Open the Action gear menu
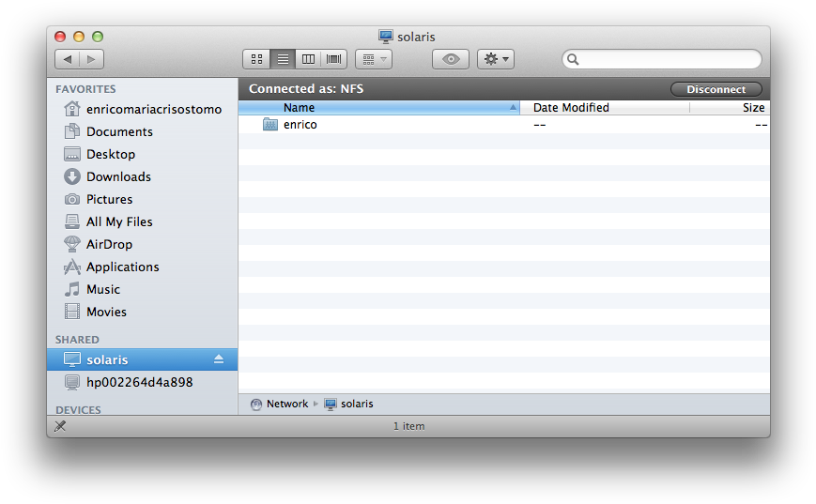Screen dimensions: 816x504 pos(496,59)
